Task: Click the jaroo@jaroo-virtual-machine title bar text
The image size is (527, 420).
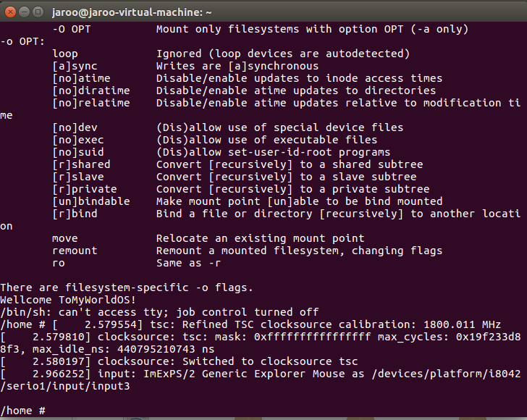Action: click(132, 12)
